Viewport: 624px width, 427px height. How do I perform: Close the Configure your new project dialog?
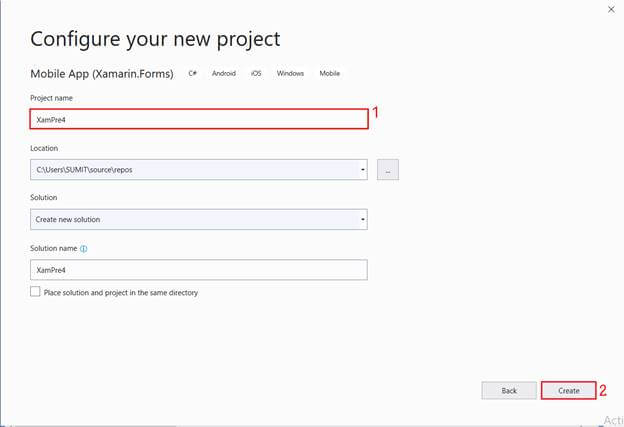pyautogui.click(x=611, y=9)
